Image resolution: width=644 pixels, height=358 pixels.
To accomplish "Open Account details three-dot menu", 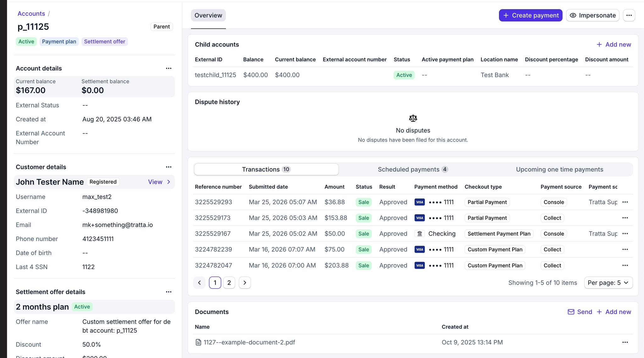I will (x=169, y=68).
